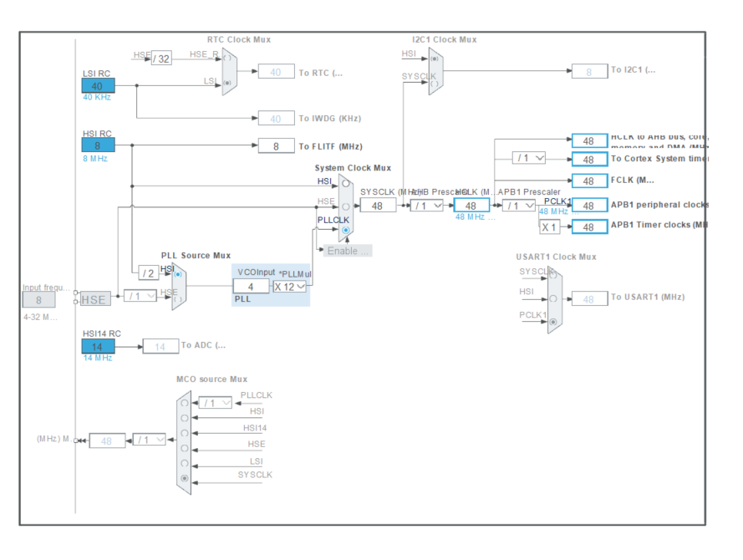Click the FCLK 48 field
This screenshot has width=743, height=560.
click(589, 181)
